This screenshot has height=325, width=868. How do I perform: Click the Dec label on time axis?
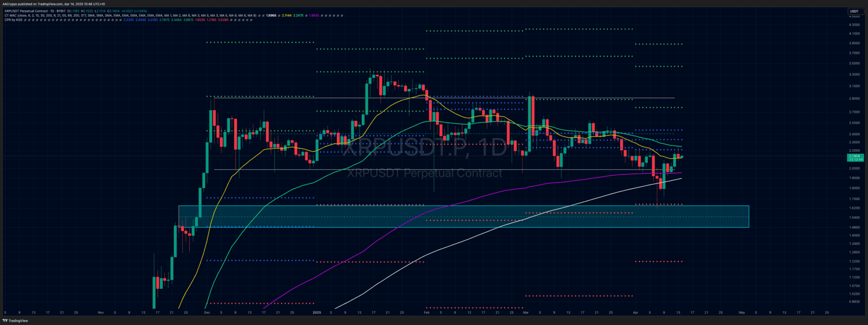[x=206, y=313]
